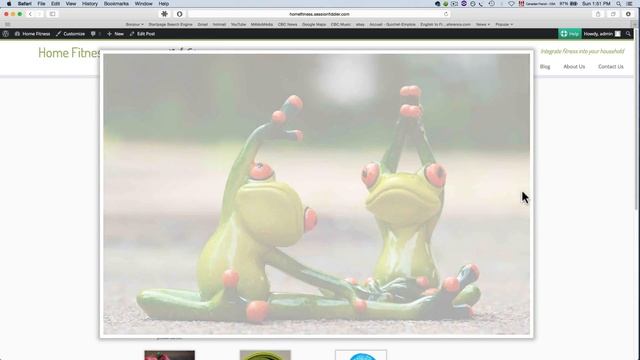This screenshot has width=640, height=360.
Task: Open the About Us navigation link
Action: [574, 67]
